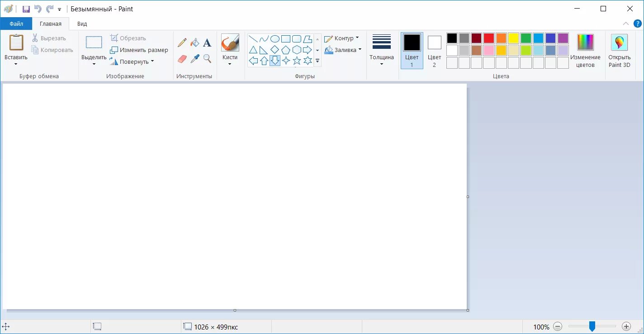Pick the green color swatch

click(526, 38)
